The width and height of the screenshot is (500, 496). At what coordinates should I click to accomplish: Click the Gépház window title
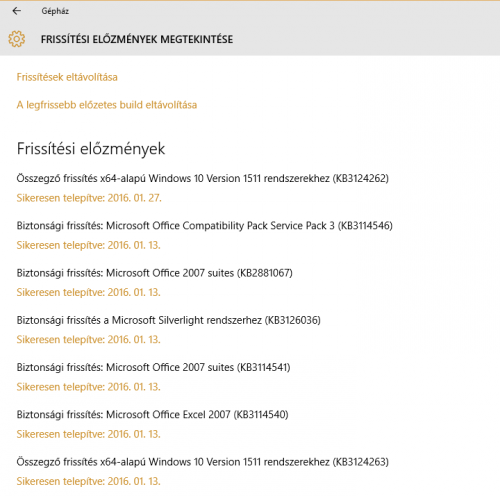pyautogui.click(x=55, y=11)
